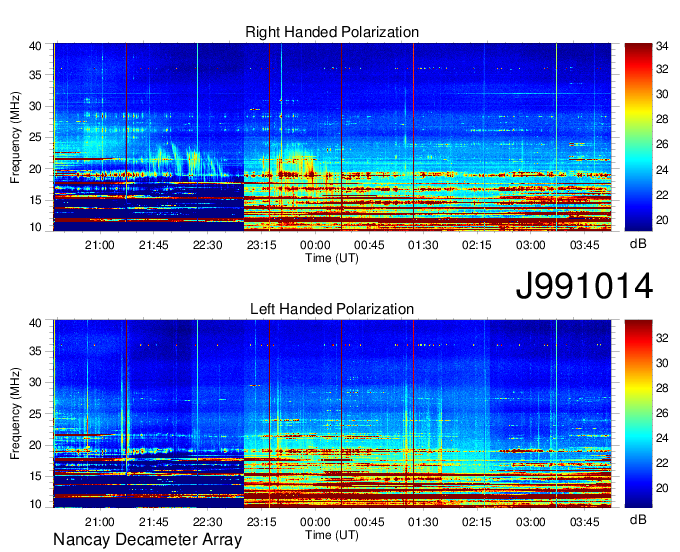Click the 10 MHz tick of the left-handed plot

35,504
